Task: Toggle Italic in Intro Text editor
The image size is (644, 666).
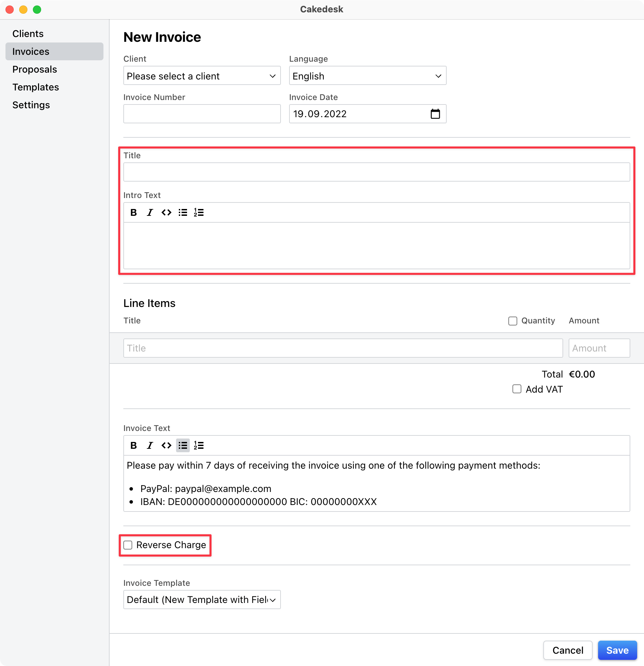Action: pos(150,212)
